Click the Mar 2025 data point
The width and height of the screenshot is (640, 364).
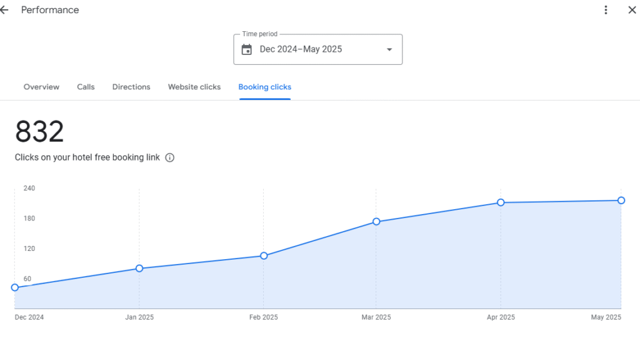coord(376,222)
